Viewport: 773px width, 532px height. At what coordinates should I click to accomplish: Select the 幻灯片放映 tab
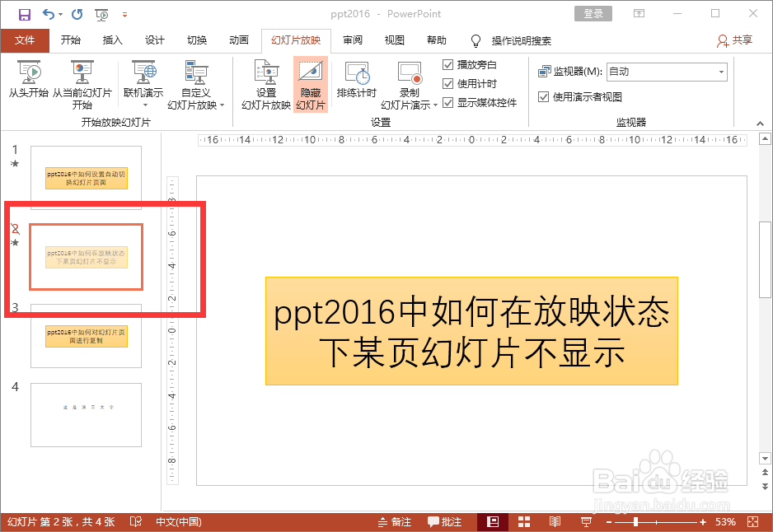click(296, 40)
